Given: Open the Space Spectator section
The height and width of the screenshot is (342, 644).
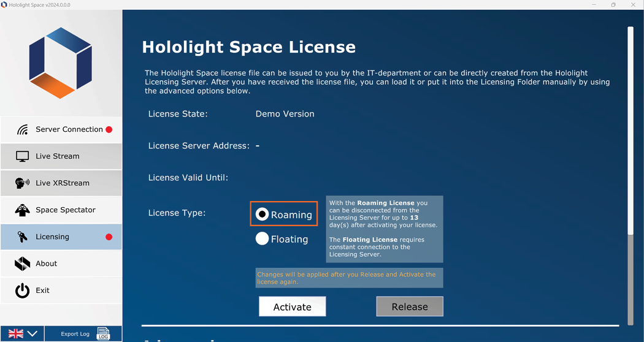Looking at the screenshot, I should tap(61, 210).
